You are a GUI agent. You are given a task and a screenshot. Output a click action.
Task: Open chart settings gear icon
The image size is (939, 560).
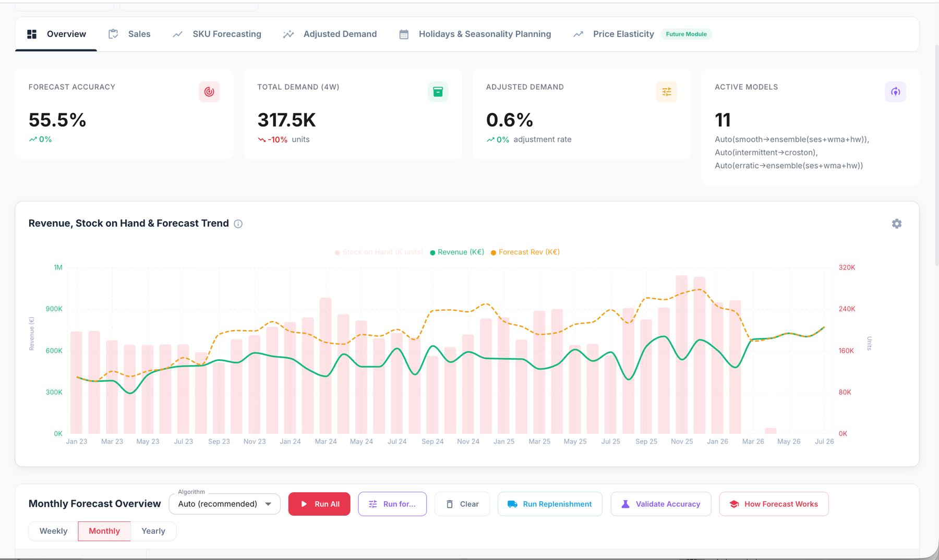[897, 224]
